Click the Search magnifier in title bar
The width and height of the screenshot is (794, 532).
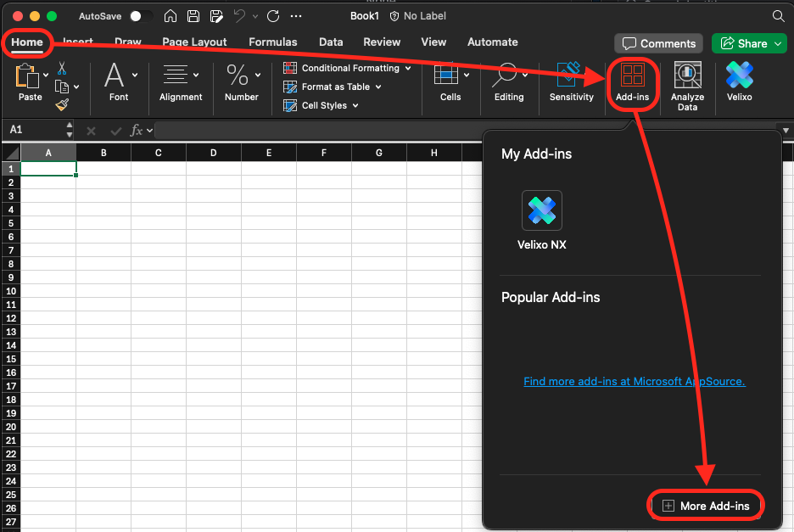coord(778,16)
